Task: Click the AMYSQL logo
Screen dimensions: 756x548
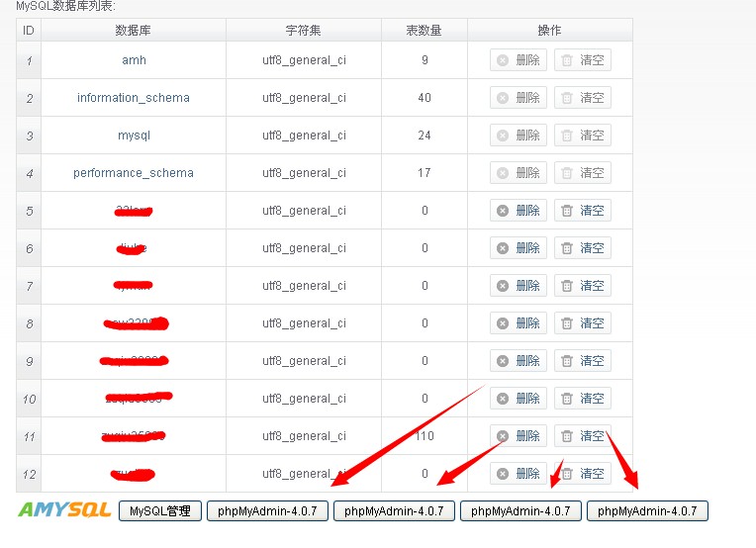Action: click(64, 510)
